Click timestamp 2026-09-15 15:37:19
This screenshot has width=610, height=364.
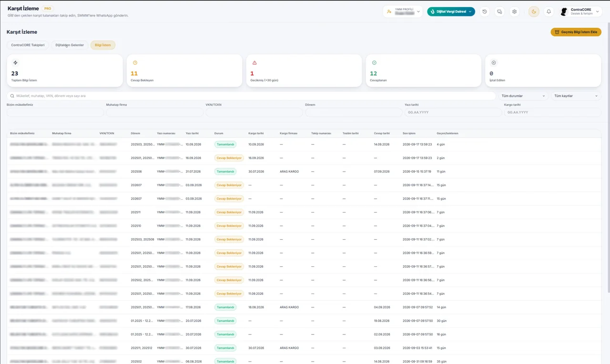(417, 172)
